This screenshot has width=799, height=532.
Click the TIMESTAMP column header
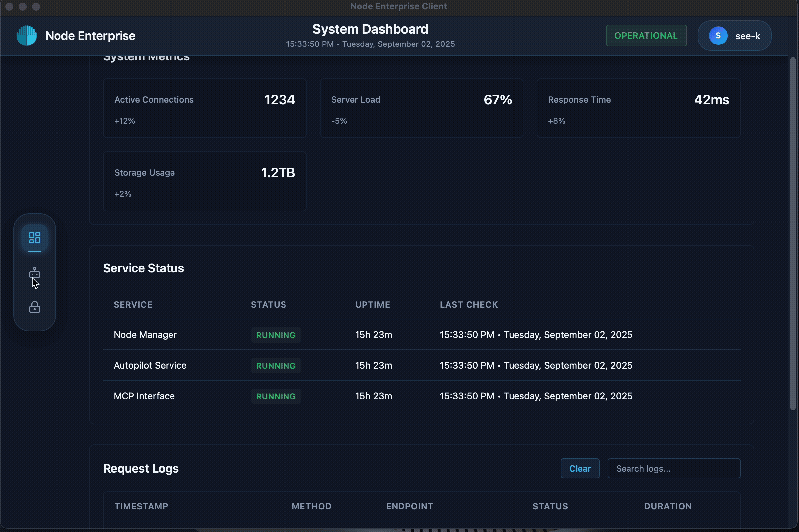[x=141, y=506]
